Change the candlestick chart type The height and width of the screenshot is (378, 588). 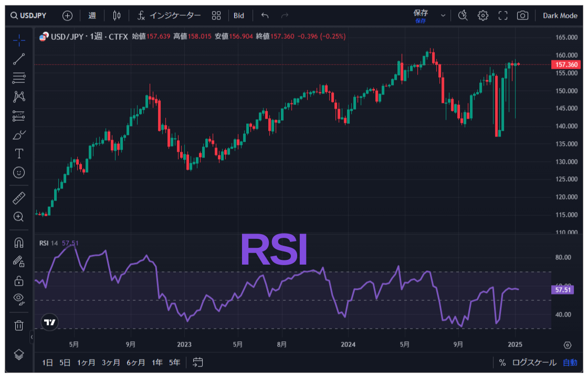tap(117, 16)
